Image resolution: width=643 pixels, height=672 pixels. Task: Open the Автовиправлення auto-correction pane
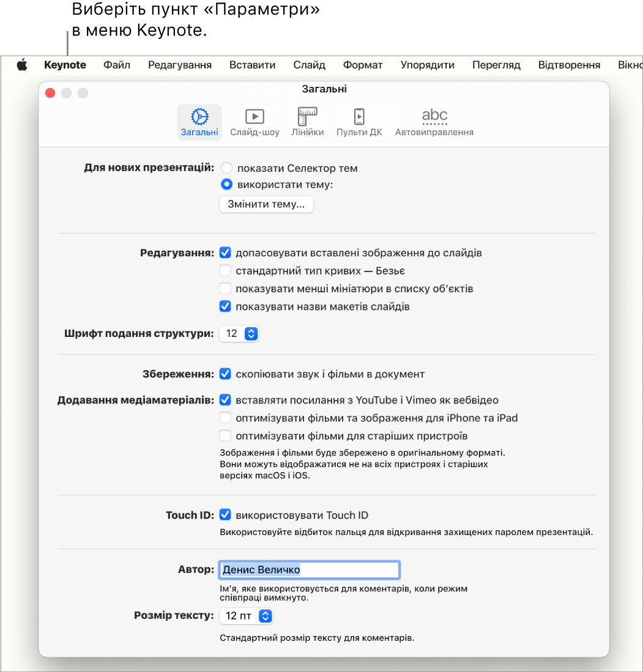(434, 122)
